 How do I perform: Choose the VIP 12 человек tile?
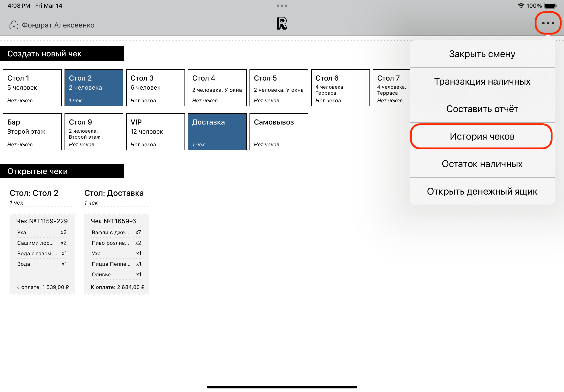click(x=155, y=132)
